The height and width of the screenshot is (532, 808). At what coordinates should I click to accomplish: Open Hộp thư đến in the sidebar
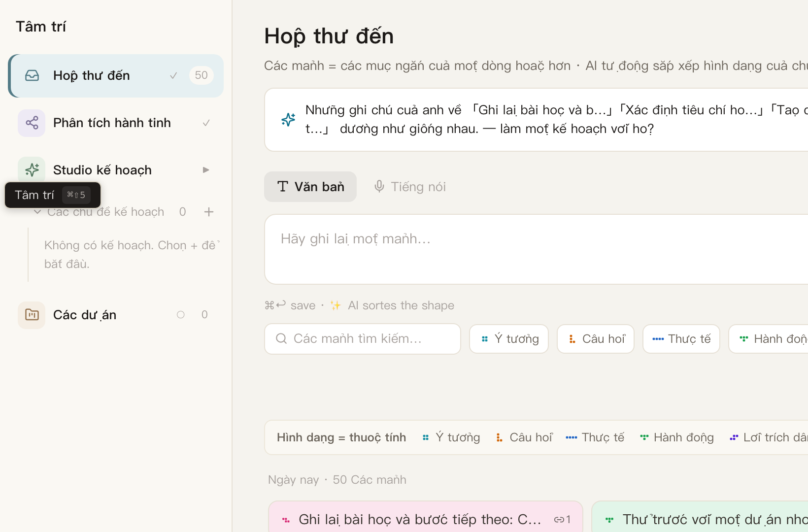tap(116, 75)
